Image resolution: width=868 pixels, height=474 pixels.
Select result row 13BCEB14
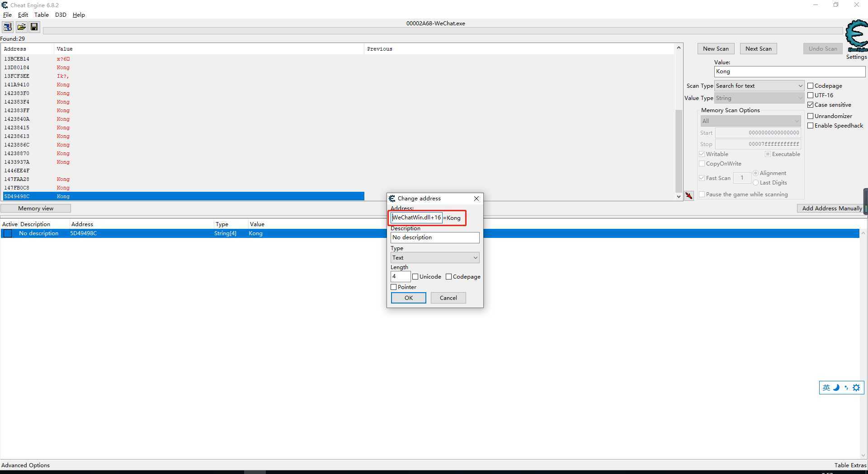[x=183, y=59]
